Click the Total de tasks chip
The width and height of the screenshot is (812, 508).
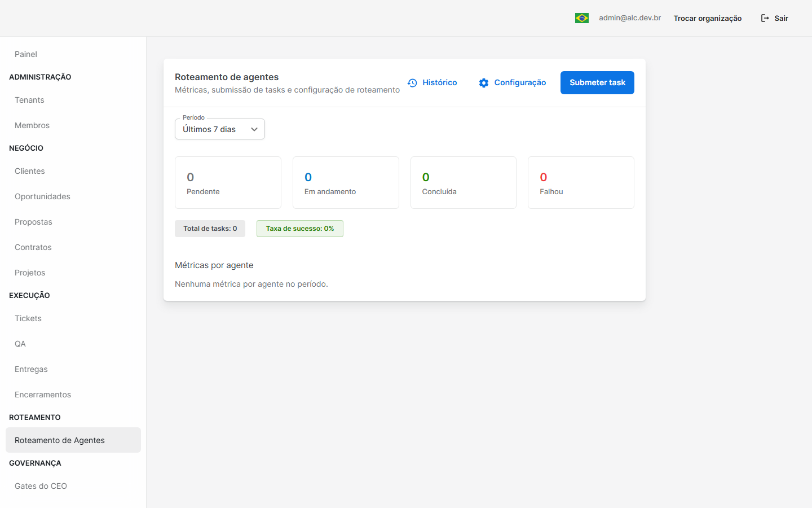(210, 229)
